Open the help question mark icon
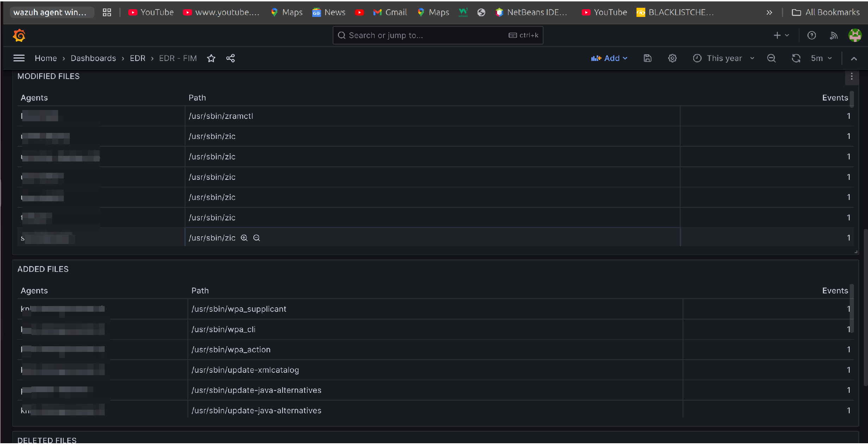Screen dimensions: 868x445 coord(811,35)
